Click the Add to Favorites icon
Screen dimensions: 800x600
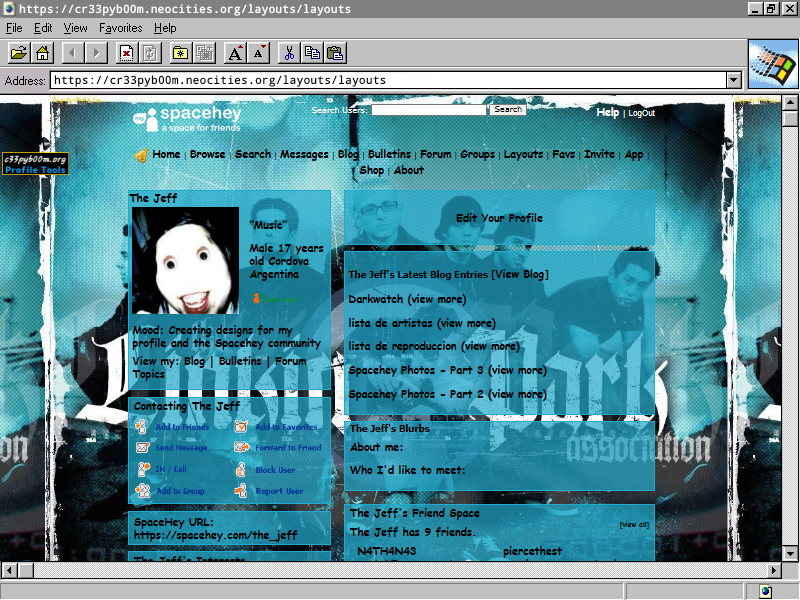coord(241,427)
